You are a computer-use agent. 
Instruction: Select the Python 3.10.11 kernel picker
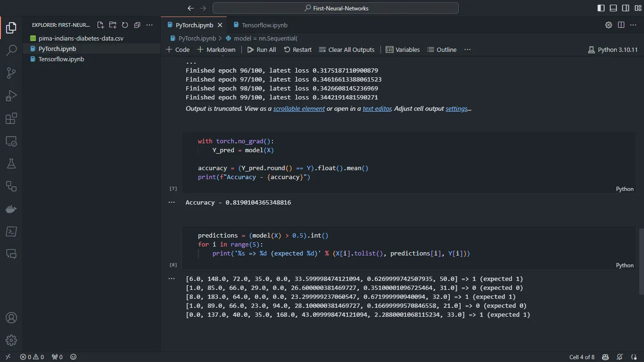[x=613, y=49]
